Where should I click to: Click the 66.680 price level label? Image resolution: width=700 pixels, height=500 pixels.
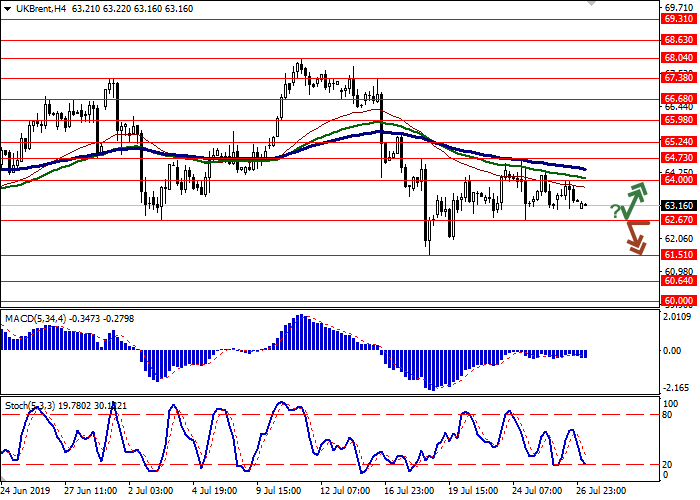678,99
